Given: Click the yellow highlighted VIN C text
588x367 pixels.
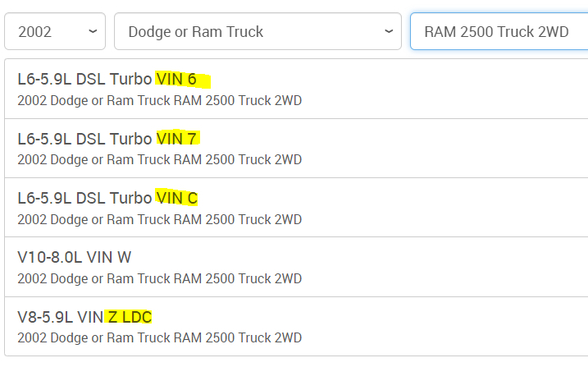Looking at the screenshot, I should (x=177, y=198).
